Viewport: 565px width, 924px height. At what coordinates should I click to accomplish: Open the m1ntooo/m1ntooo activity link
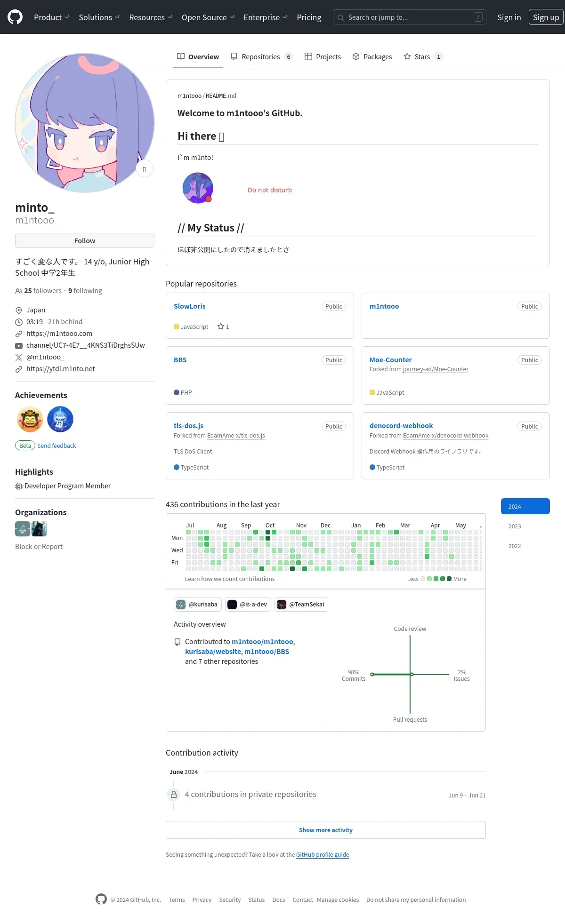pos(262,642)
